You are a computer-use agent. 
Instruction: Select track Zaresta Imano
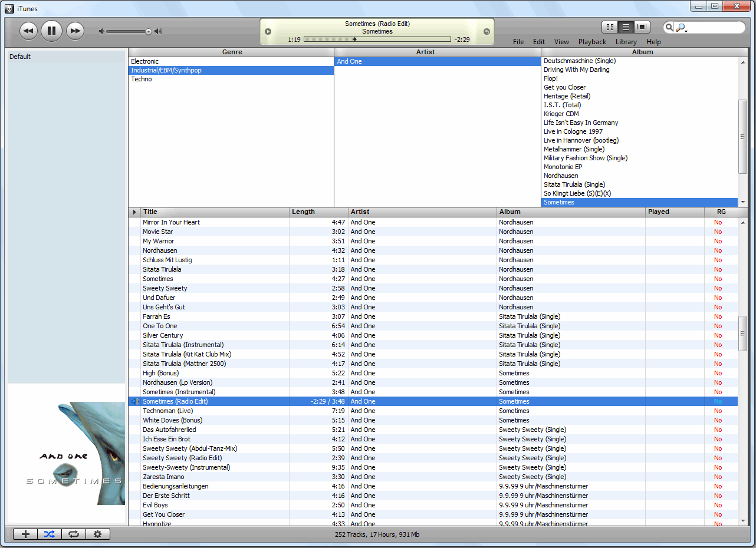click(433, 477)
